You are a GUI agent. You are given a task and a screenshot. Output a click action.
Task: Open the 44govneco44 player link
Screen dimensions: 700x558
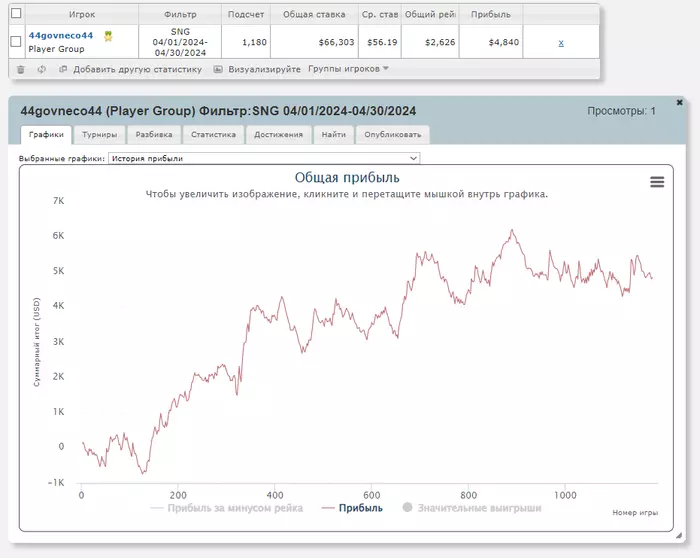[61, 35]
